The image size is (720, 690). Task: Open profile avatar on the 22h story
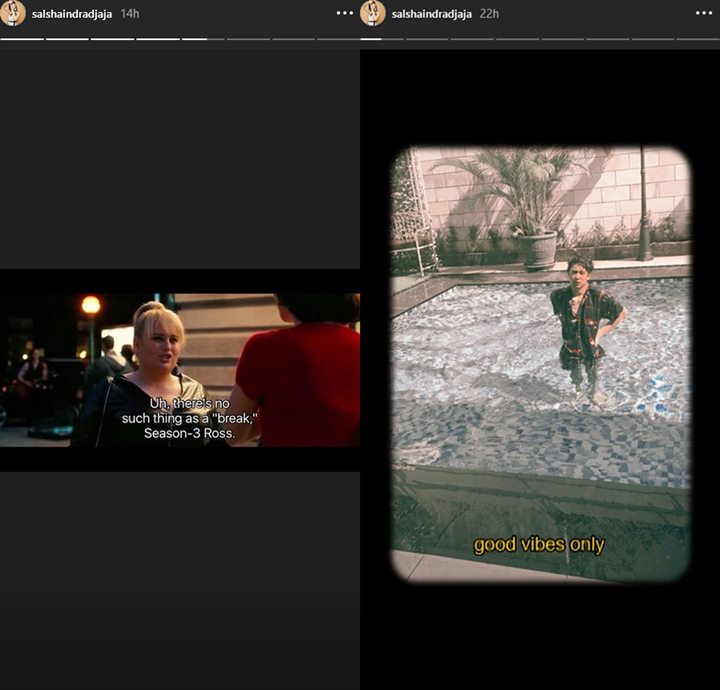(372, 13)
